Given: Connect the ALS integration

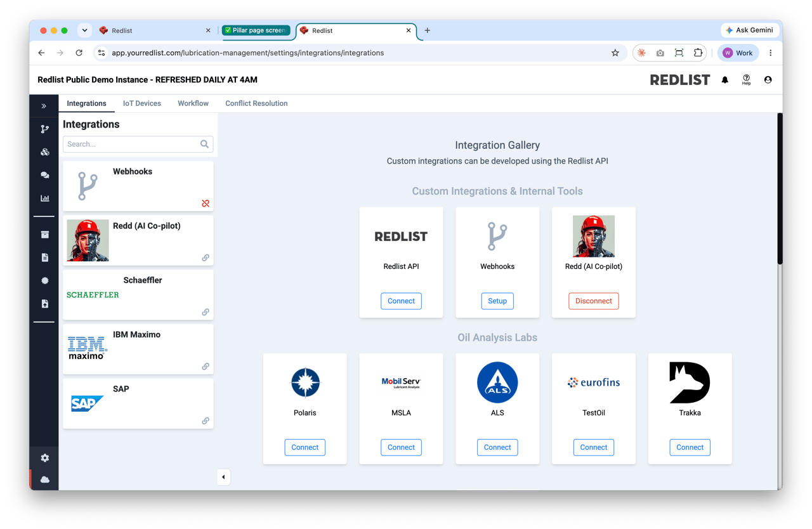Looking at the screenshot, I should pos(497,448).
